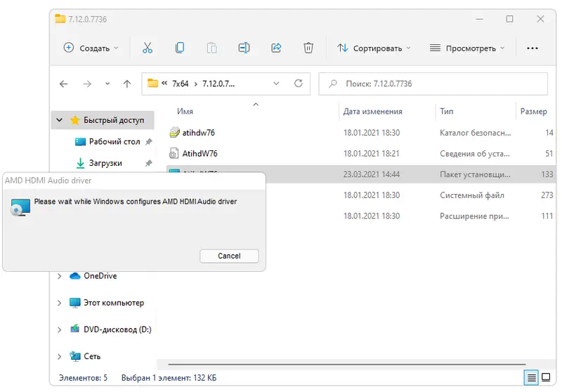Switch to details view toggle
The height and width of the screenshot is (392, 562).
tap(532, 377)
